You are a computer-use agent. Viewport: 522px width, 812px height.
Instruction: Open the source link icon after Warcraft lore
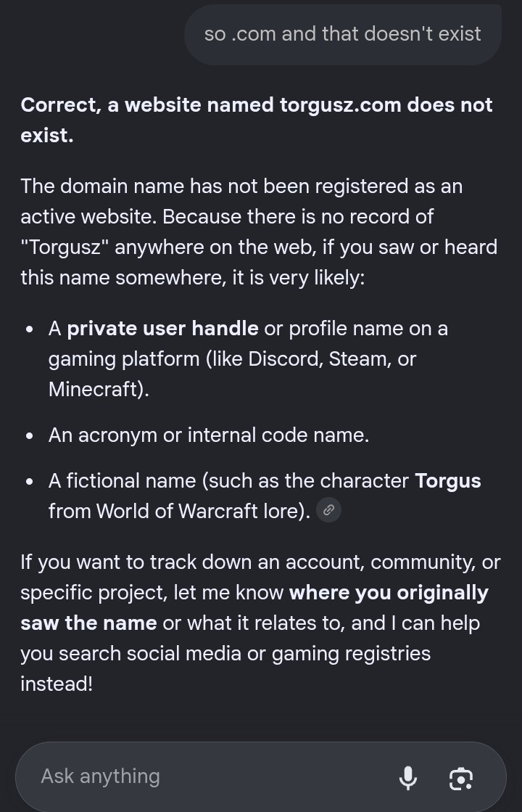[328, 511]
